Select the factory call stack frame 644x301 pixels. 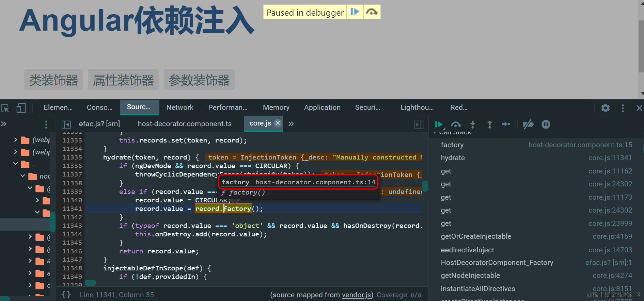pos(536,145)
